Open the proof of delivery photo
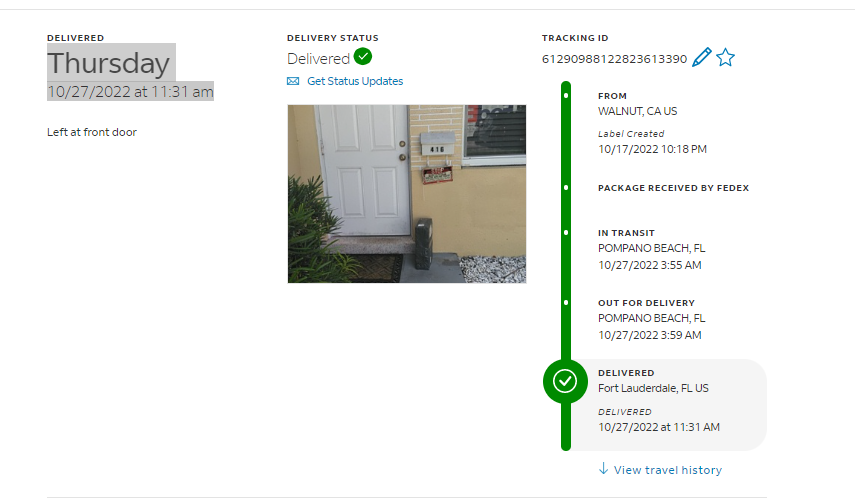The height and width of the screenshot is (504, 855). 407,194
